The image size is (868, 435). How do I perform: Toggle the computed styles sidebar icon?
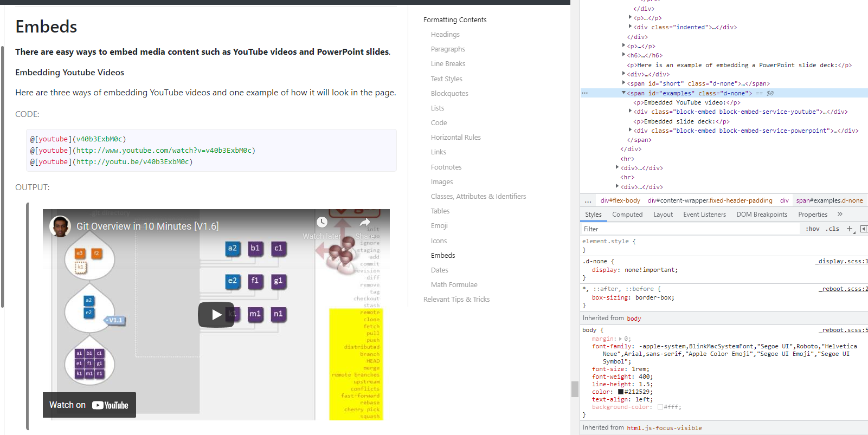(x=864, y=229)
